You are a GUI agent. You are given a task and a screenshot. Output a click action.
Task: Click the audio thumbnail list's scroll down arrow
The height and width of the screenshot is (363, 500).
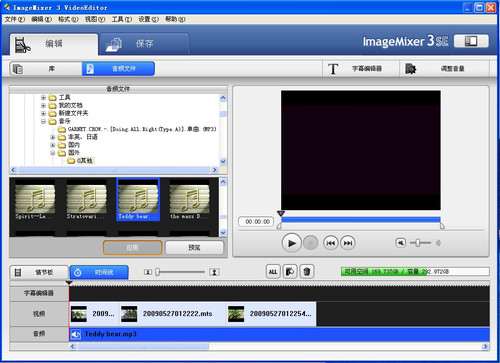click(223, 233)
